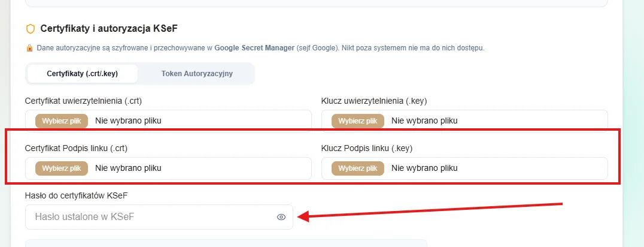
Task: Click 'Nie wybrano pliku' under Klucz Podpis linku
Action: coord(424,168)
